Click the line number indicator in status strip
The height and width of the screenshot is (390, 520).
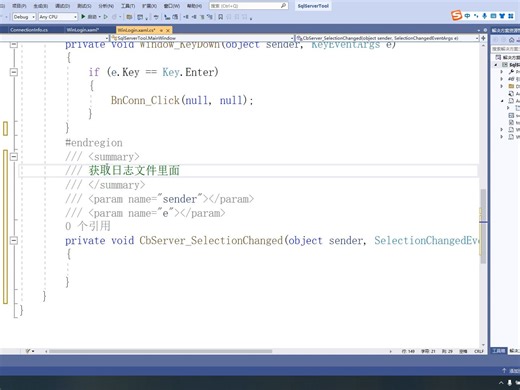[x=408, y=351]
